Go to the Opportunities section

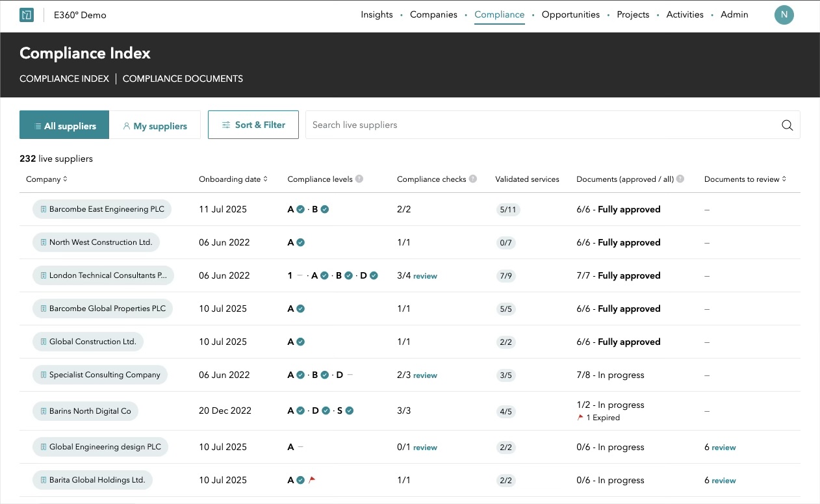[570, 14]
